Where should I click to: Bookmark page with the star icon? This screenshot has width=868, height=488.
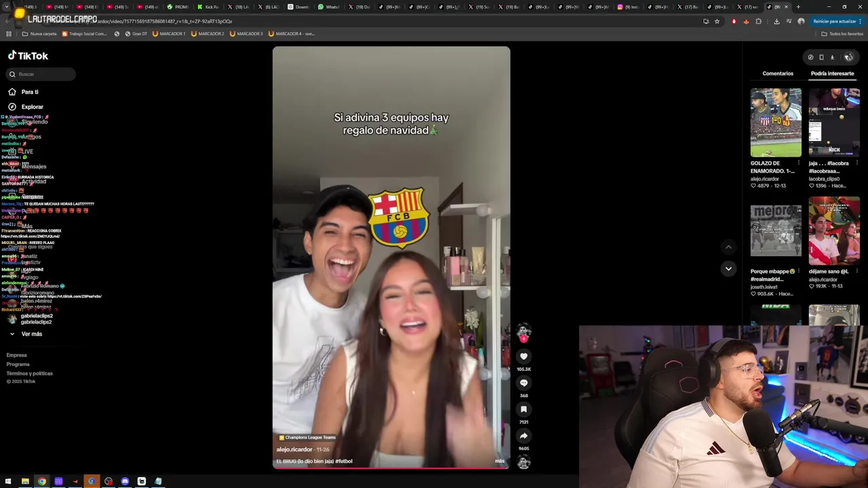click(717, 21)
